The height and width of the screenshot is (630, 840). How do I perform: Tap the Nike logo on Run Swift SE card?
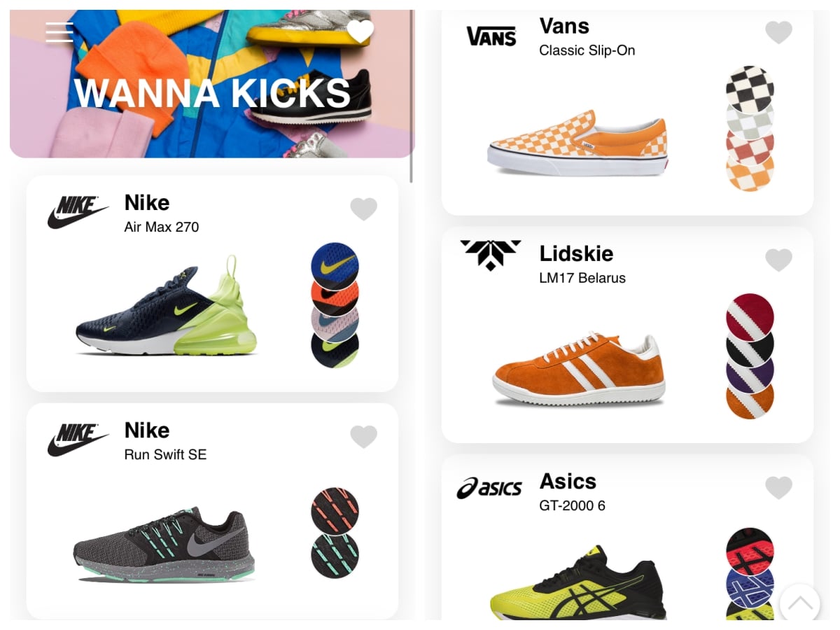point(78,440)
